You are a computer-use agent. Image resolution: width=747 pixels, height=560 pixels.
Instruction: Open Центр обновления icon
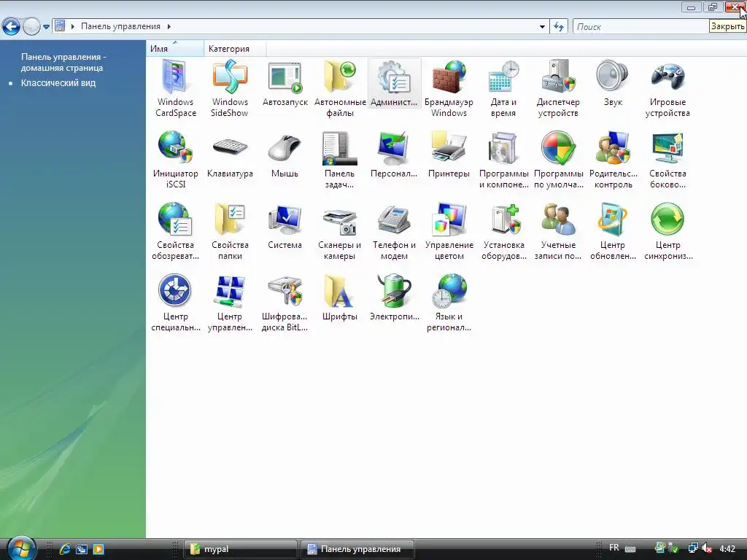coord(613,231)
